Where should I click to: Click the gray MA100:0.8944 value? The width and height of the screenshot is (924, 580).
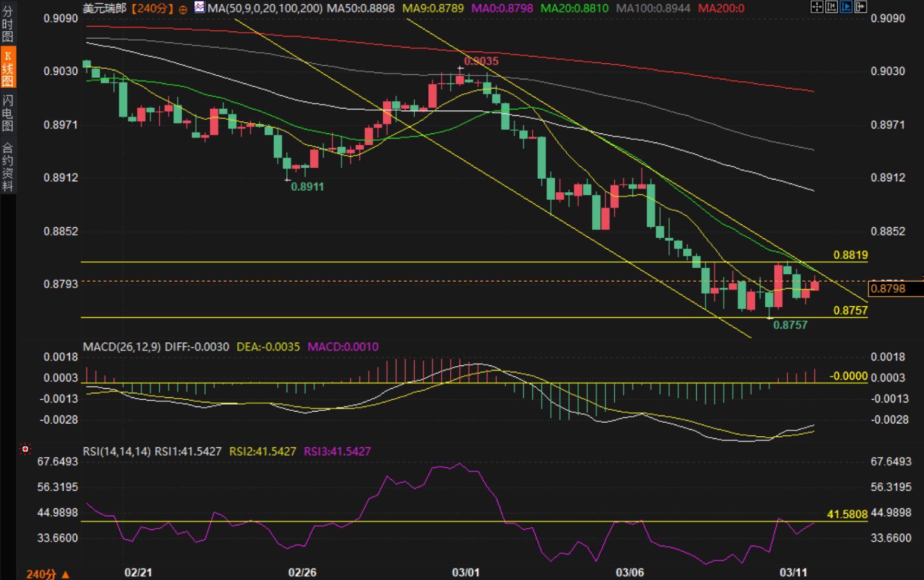pos(653,8)
